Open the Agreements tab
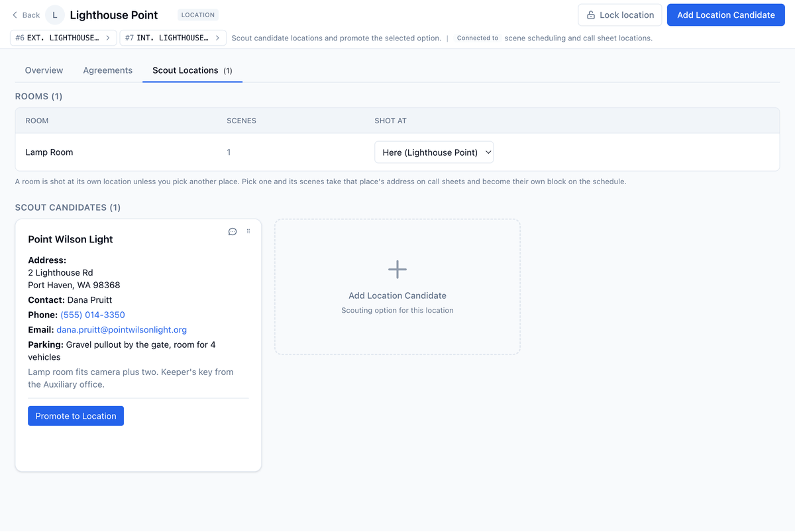The width and height of the screenshot is (795, 532). coord(108,70)
